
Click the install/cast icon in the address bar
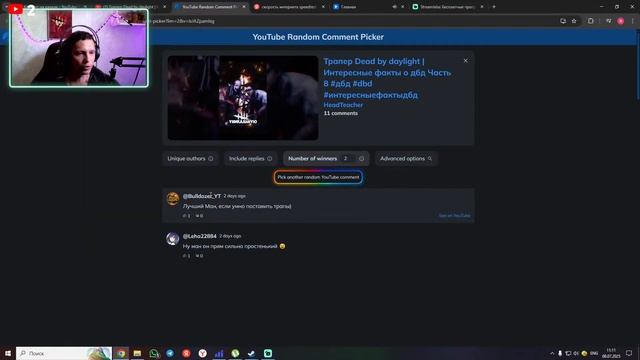563,21
